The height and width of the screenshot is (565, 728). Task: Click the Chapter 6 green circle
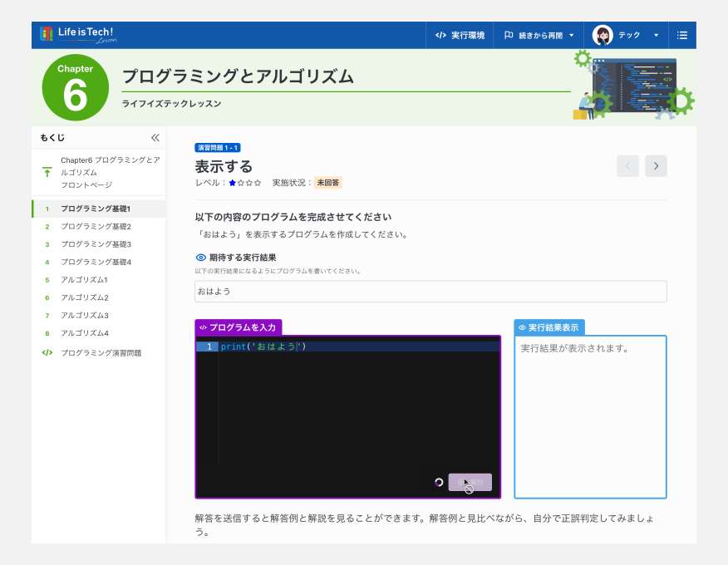pos(76,87)
